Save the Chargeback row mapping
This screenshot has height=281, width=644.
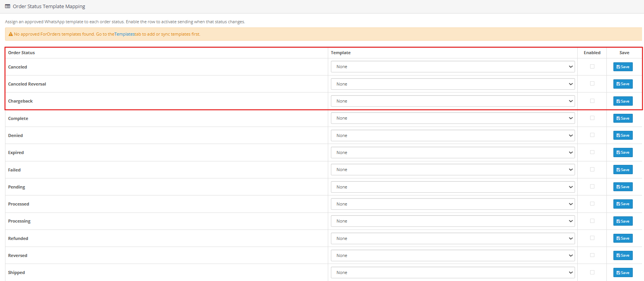(623, 101)
